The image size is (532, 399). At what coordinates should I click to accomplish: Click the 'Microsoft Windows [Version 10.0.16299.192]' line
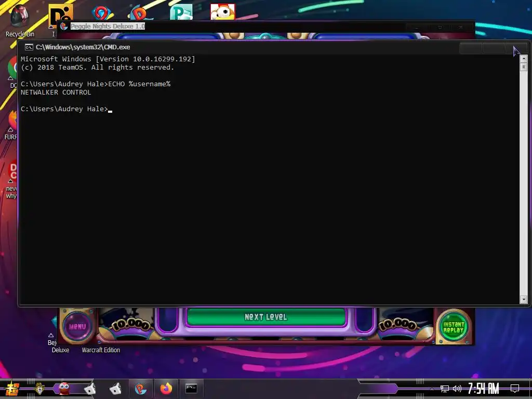[x=108, y=59]
